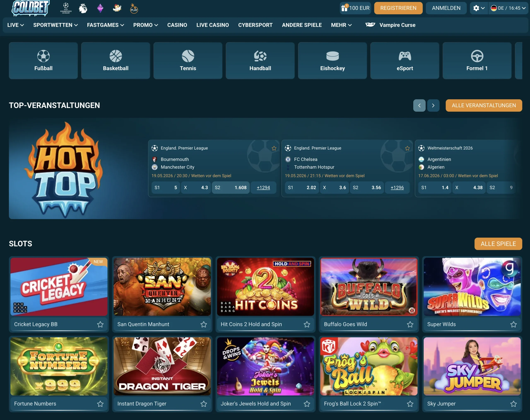Open the LIVE CASINO menu item
530x420 pixels.
click(x=212, y=25)
